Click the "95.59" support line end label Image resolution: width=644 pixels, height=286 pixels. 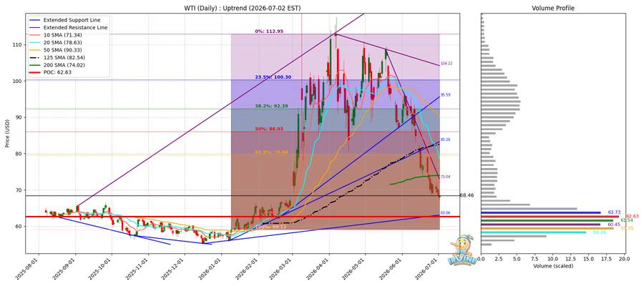[x=446, y=95]
